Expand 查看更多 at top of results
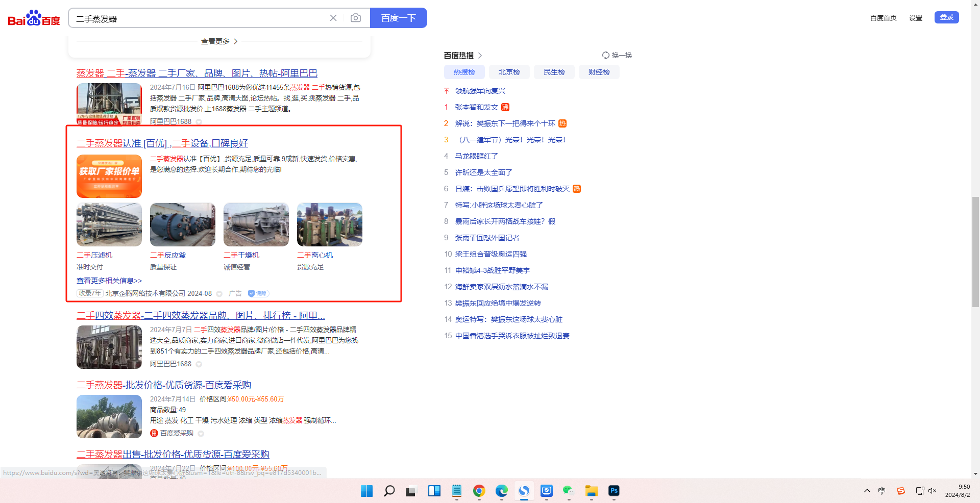 pos(219,41)
